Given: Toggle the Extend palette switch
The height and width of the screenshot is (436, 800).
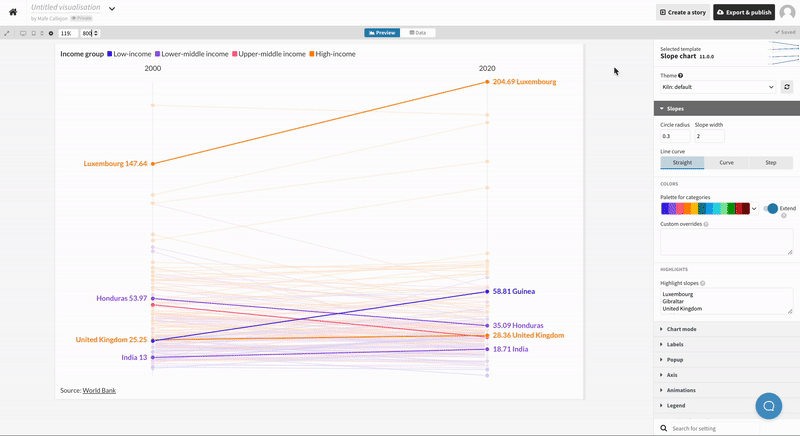Looking at the screenshot, I should [x=771, y=208].
